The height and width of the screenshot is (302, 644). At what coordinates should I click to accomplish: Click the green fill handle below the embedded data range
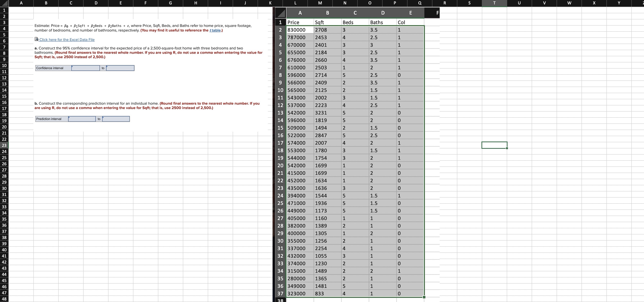(x=424, y=297)
